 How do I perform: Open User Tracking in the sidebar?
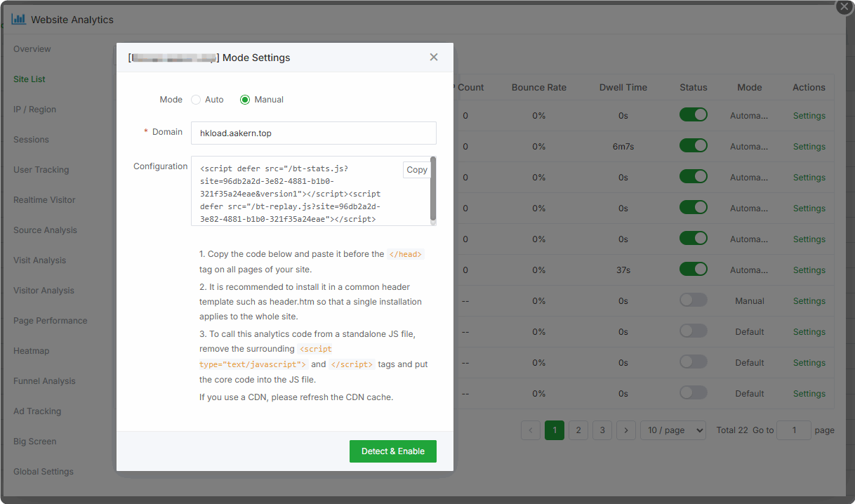41,170
